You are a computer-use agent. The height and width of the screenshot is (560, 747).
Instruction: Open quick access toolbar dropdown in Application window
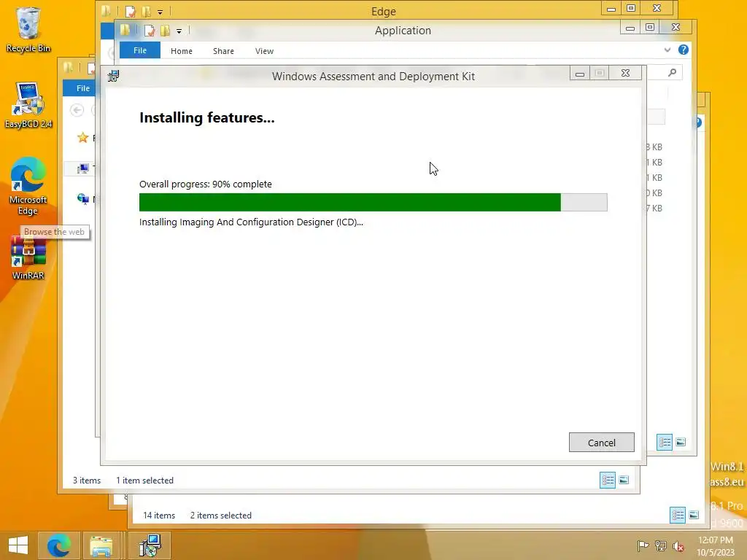coord(179,31)
